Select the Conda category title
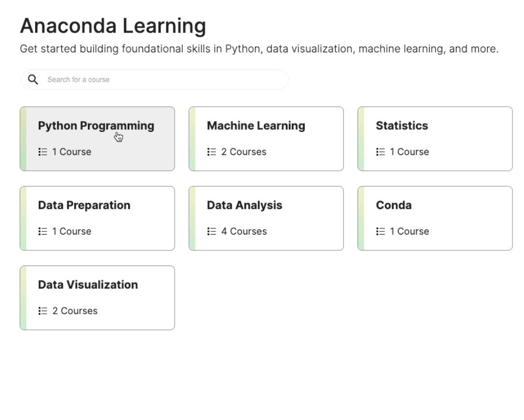This screenshot has height=420, width=524. (394, 205)
